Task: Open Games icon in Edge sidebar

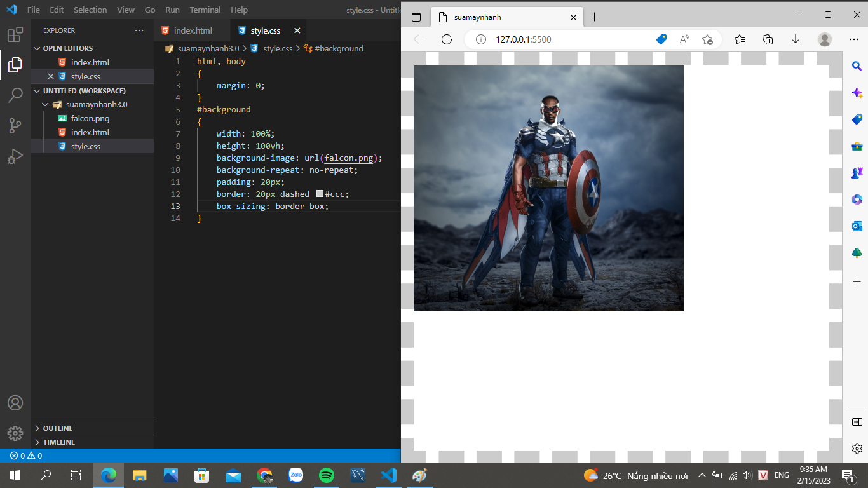Action: [857, 173]
